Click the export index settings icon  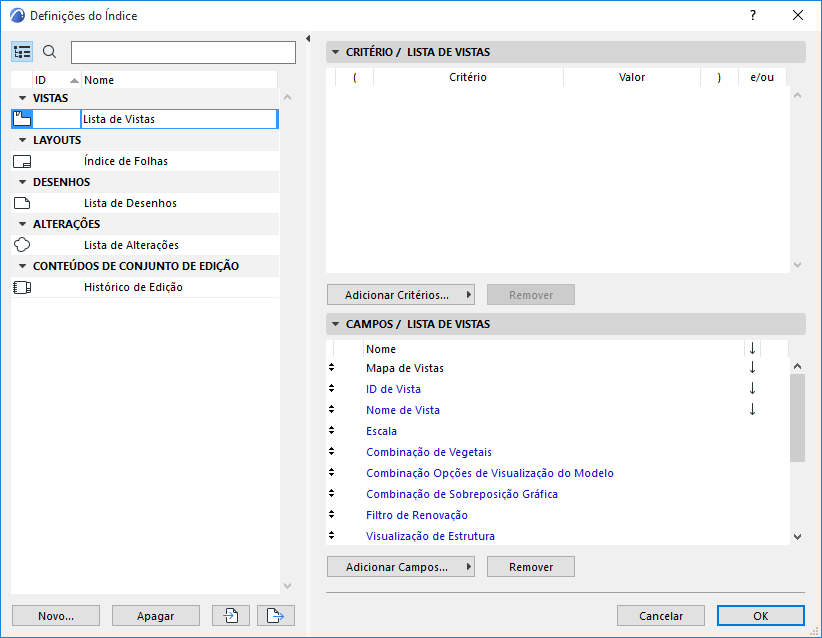click(274, 614)
